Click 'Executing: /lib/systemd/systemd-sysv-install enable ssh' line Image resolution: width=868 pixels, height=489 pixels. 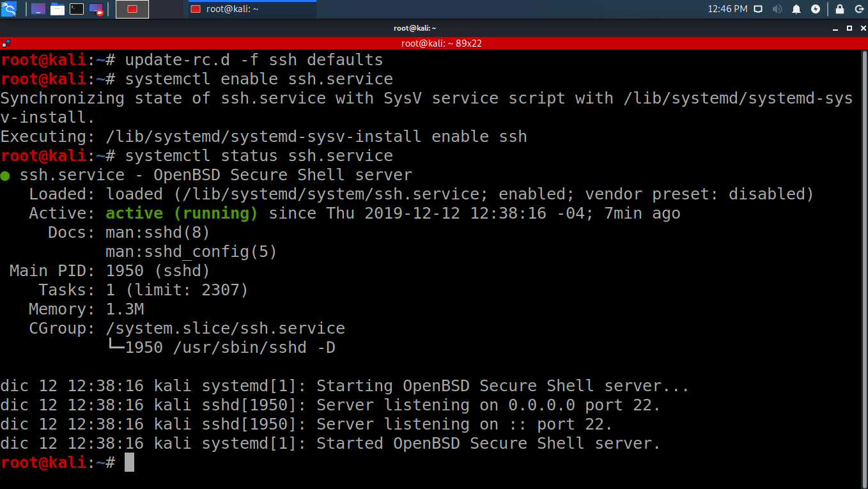point(263,137)
